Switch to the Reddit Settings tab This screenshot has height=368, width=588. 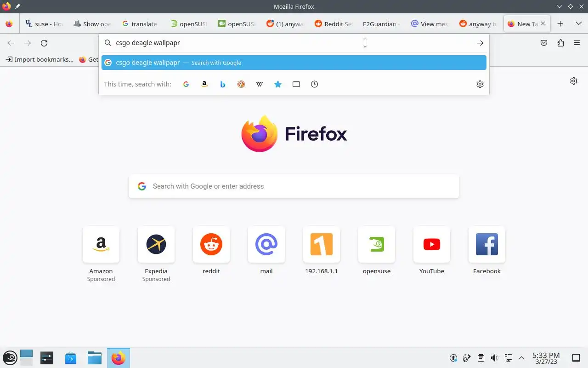point(333,24)
